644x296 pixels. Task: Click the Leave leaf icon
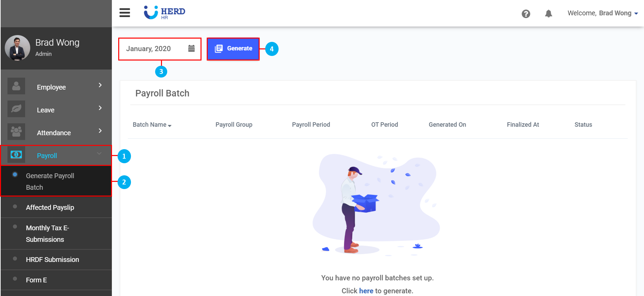click(16, 109)
